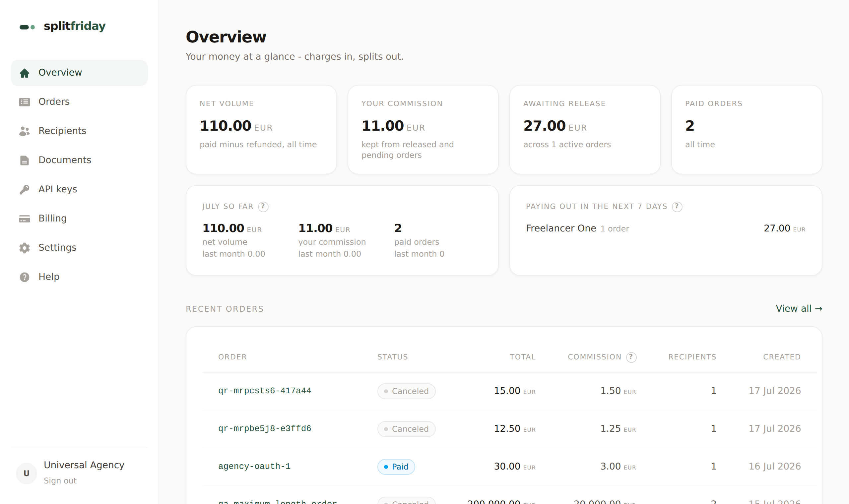Click the Overview home icon
The width and height of the screenshot is (849, 504).
(x=25, y=73)
